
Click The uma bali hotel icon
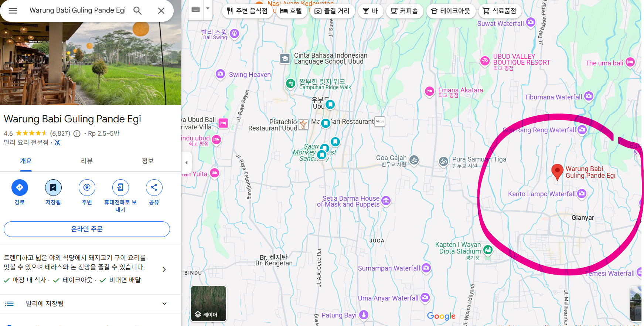click(630, 62)
